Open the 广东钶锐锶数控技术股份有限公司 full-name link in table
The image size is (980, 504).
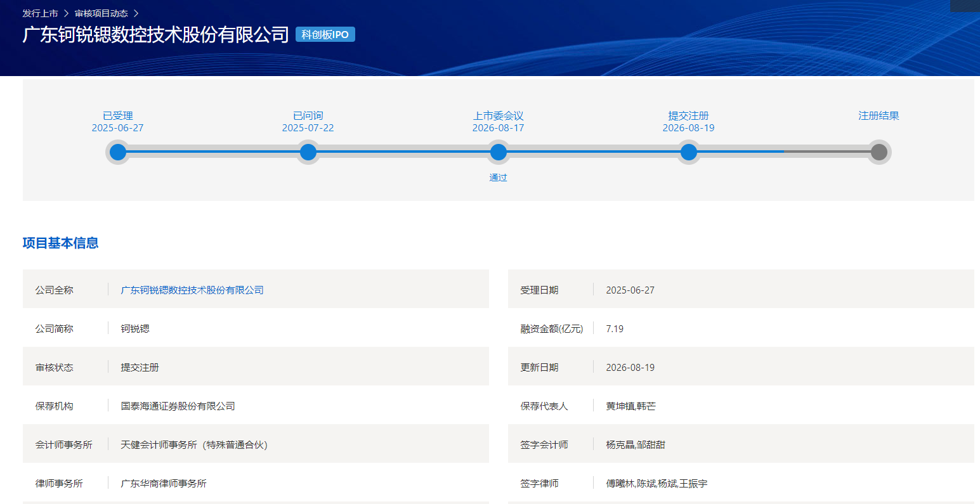(x=192, y=290)
